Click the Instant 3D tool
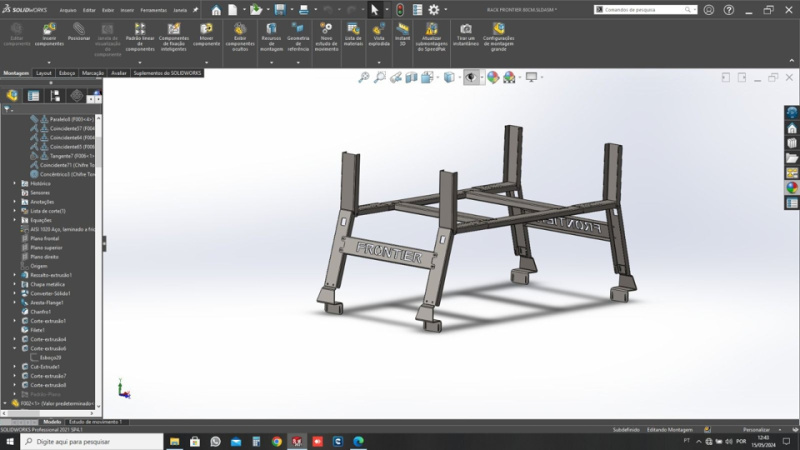The width and height of the screenshot is (800, 450). [x=403, y=35]
